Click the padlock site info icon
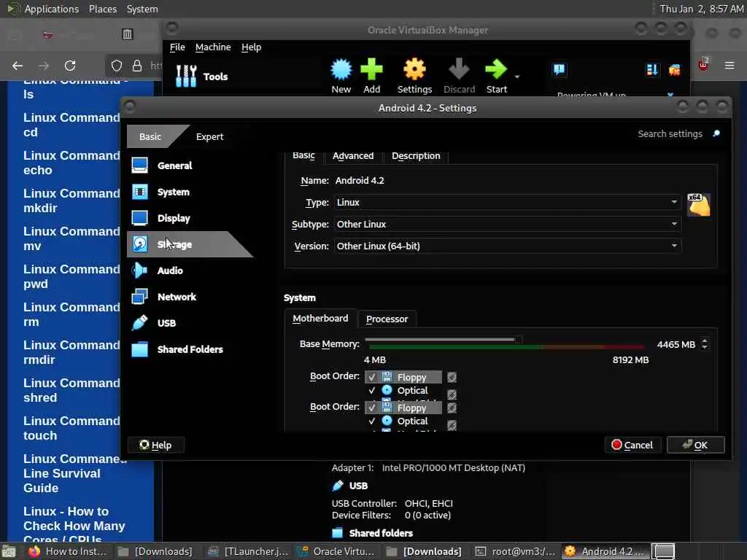The width and height of the screenshot is (747, 560). tap(137, 66)
